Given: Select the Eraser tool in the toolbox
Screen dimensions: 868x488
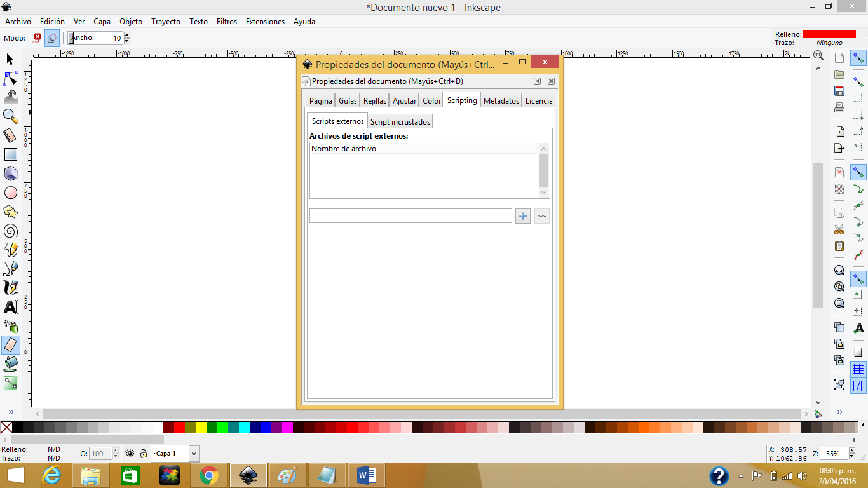Looking at the screenshot, I should (10, 345).
